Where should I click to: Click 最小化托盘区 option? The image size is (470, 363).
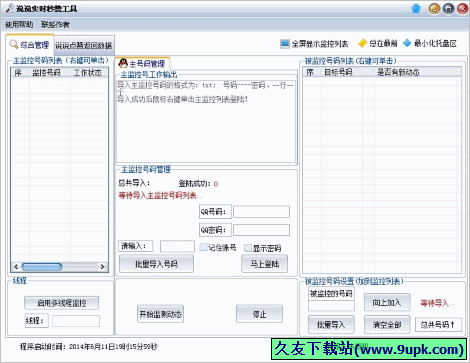[x=430, y=43]
